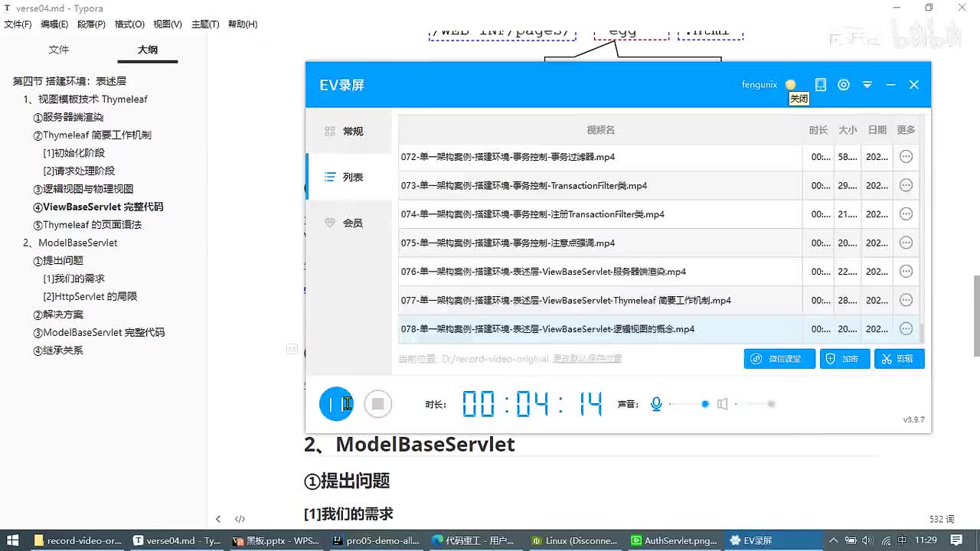Stop the EV recording

point(377,404)
